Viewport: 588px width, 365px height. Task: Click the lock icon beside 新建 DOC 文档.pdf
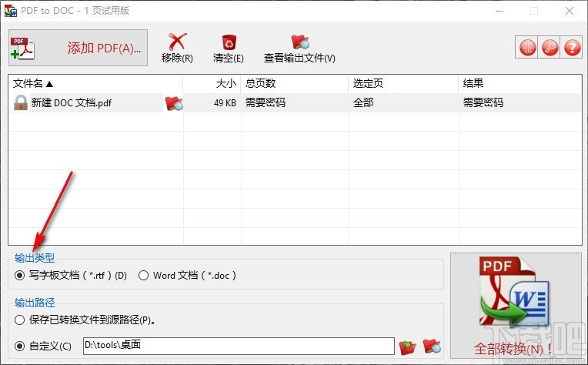21,102
